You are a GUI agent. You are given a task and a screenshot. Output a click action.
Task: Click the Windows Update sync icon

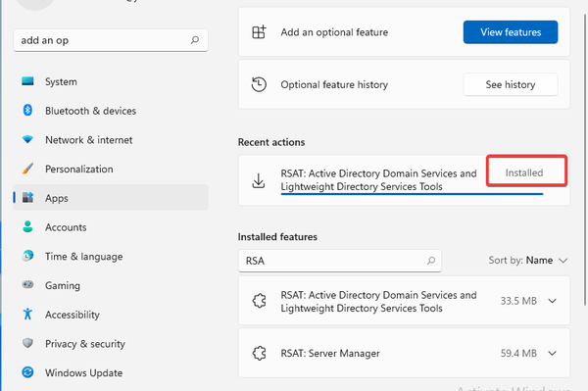pos(27,372)
